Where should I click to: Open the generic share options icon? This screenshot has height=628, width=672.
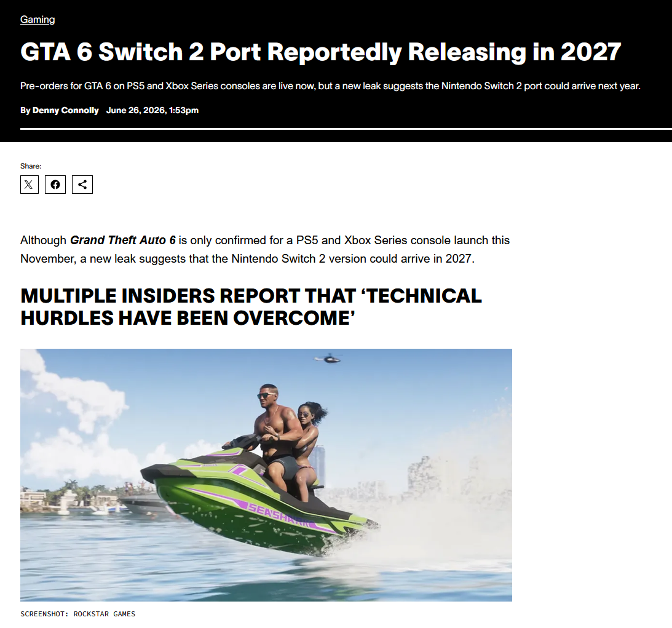(x=82, y=185)
